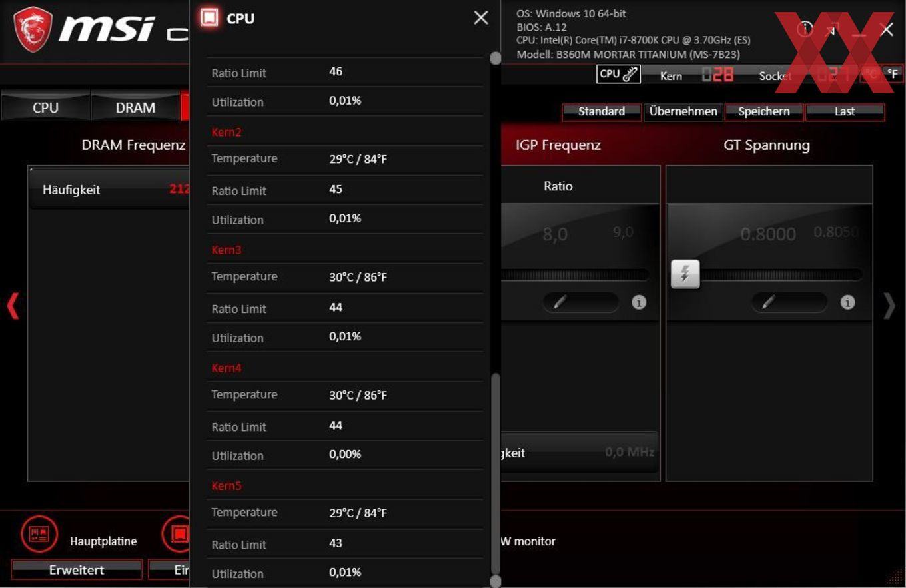The image size is (906, 588).
Task: Click the Last button to load profile
Action: [x=845, y=111]
